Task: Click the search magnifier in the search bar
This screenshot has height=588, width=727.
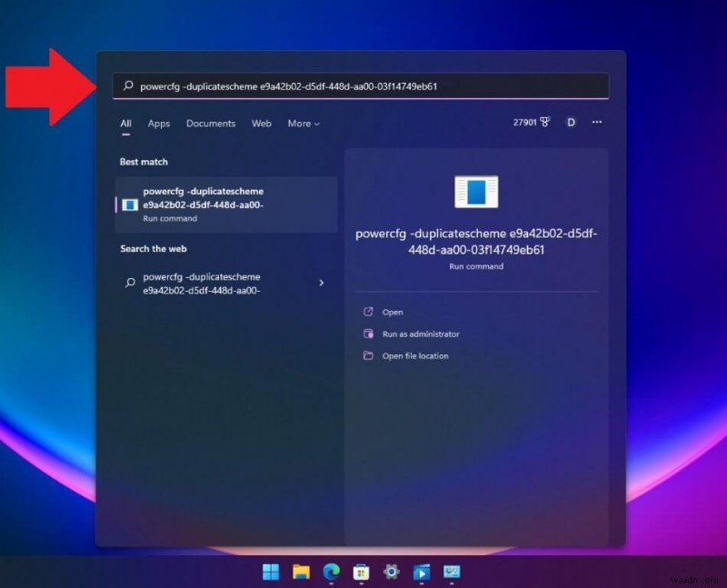Action: (127, 86)
